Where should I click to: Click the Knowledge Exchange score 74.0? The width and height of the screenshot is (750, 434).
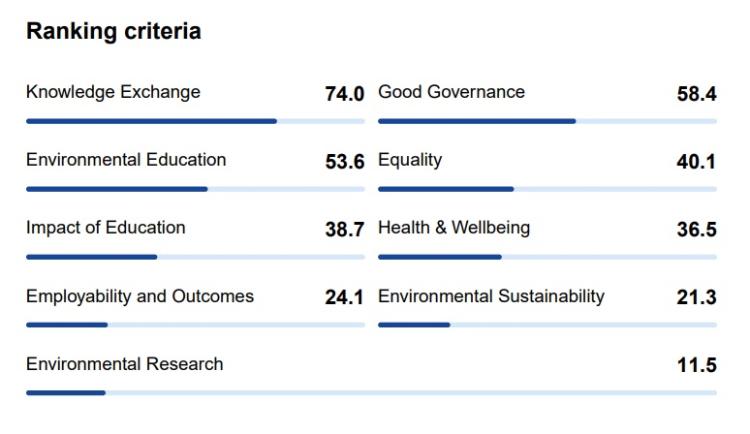click(x=344, y=94)
